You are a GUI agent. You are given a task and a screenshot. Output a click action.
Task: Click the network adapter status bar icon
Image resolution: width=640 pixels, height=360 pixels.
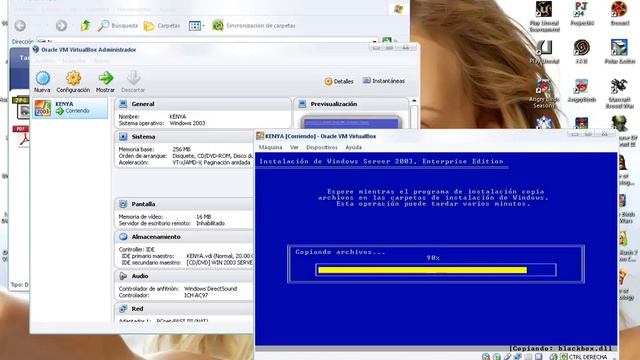518,357
